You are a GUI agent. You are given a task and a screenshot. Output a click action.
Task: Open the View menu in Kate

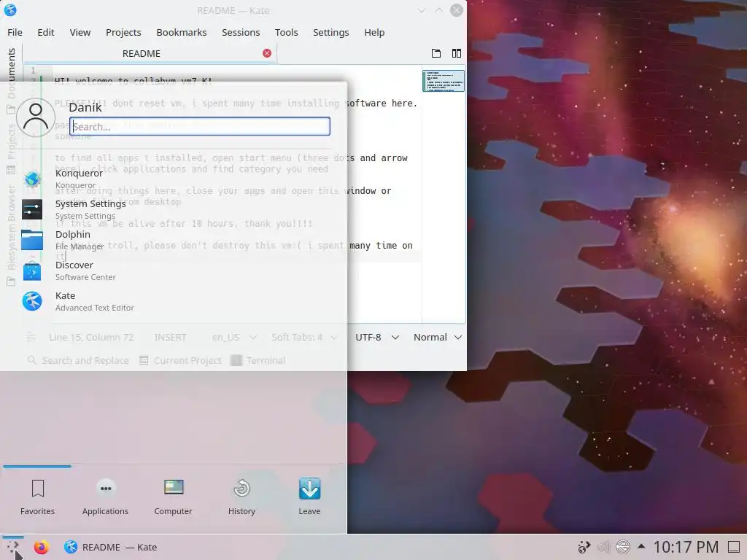(80, 32)
